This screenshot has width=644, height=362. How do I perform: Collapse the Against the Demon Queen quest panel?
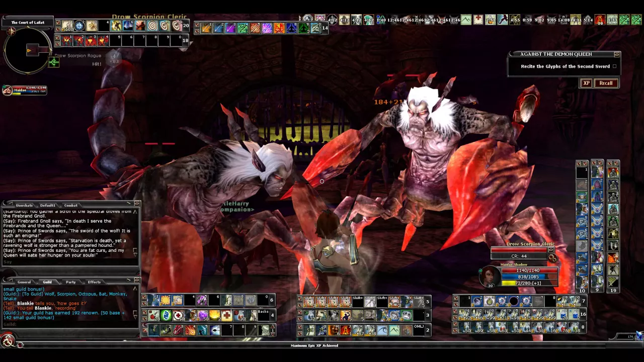point(617,54)
